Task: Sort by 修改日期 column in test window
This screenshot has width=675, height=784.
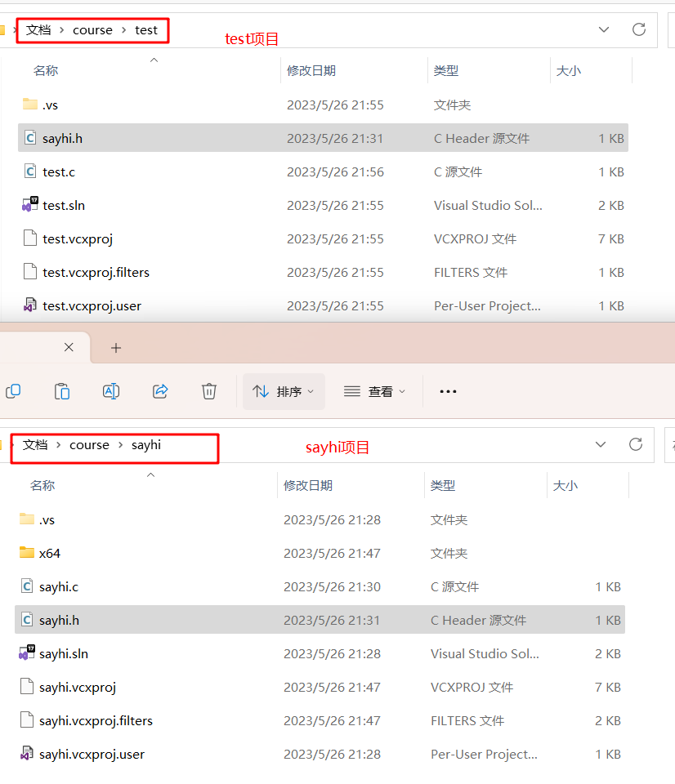Action: coord(311,70)
